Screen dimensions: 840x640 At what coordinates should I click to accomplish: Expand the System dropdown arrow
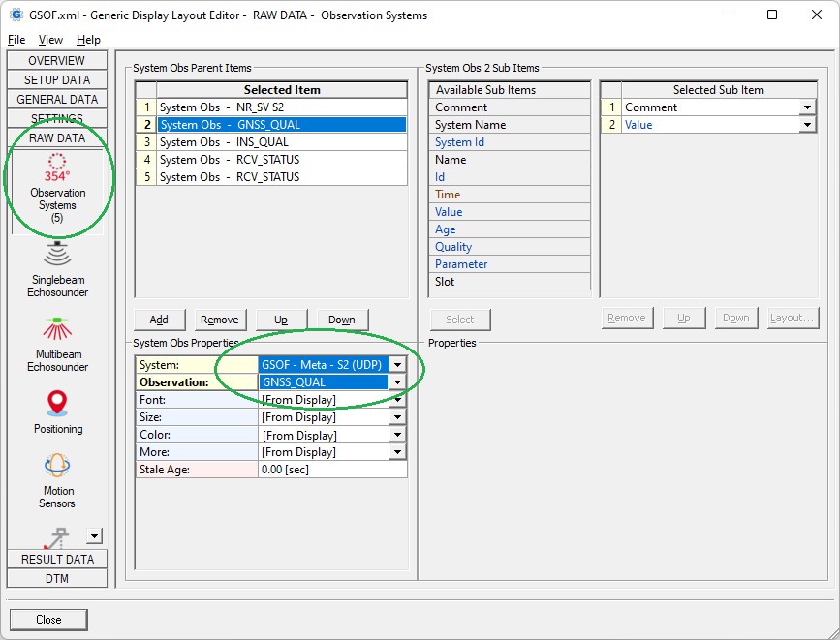(397, 365)
